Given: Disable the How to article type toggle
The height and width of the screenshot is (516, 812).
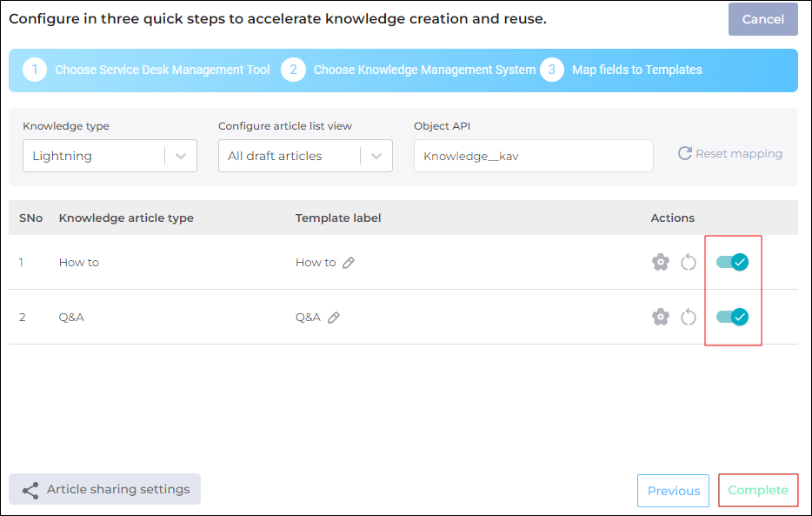Looking at the screenshot, I should (732, 262).
